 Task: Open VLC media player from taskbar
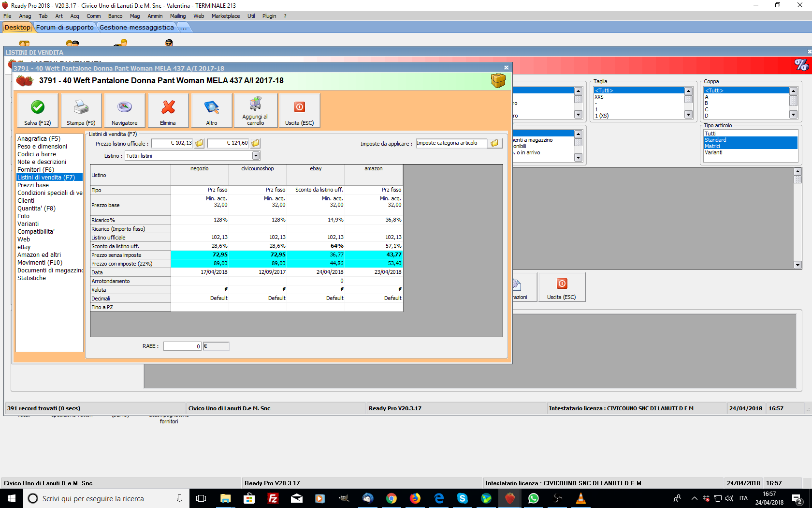(x=580, y=498)
